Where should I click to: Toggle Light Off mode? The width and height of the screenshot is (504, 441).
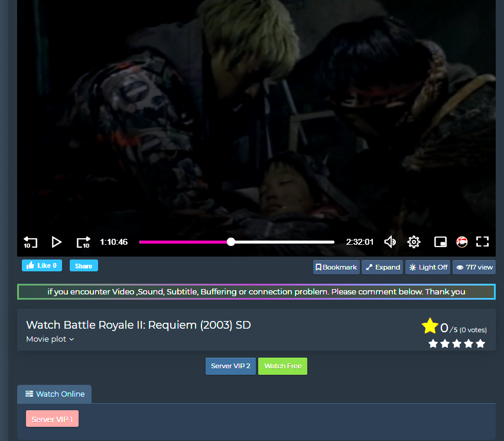point(428,267)
